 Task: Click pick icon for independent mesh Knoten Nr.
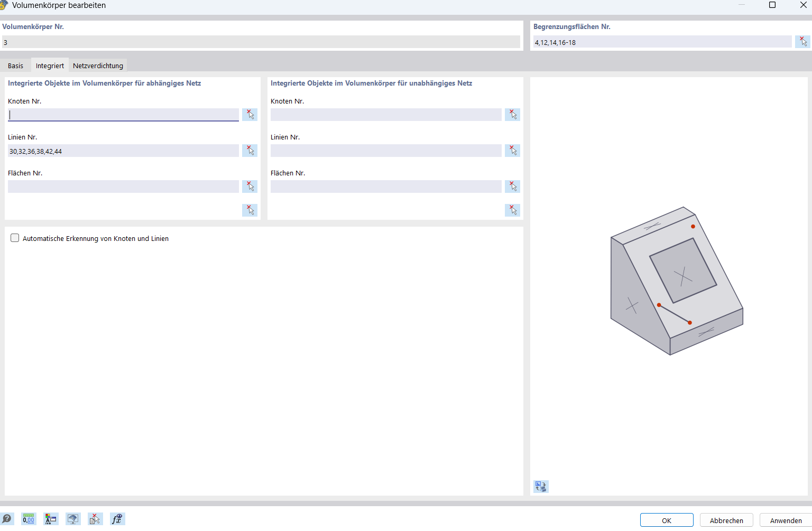click(x=512, y=115)
